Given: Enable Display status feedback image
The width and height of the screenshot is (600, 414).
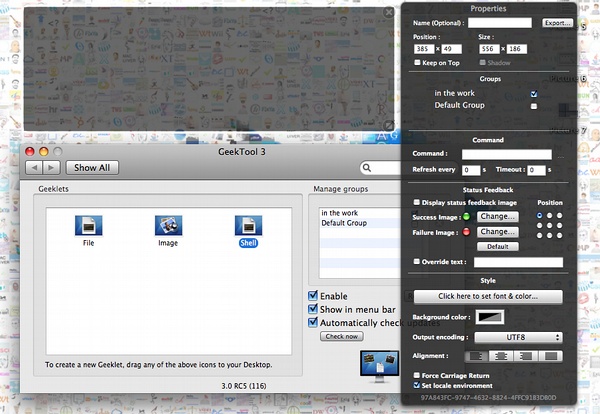Looking at the screenshot, I should (x=417, y=202).
